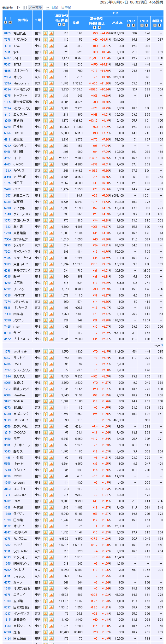Sort PER column ascending arrow

pyautogui.click(x=129, y=25)
